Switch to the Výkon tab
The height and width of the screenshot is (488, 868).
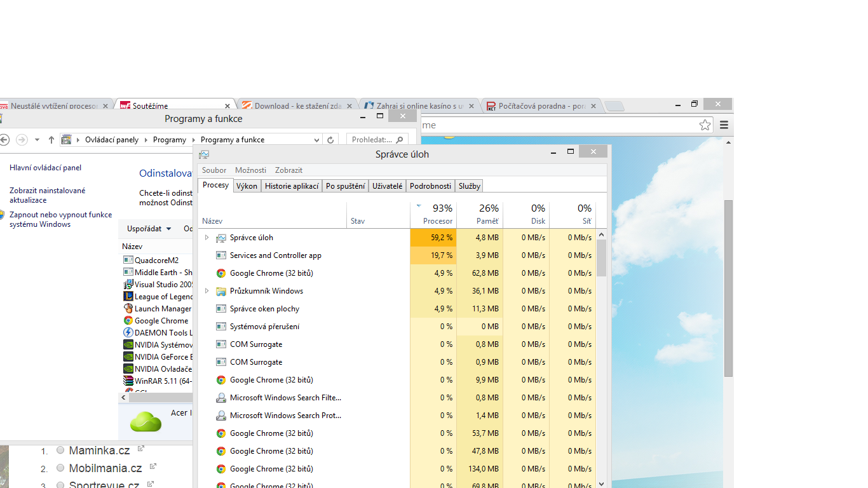(247, 186)
